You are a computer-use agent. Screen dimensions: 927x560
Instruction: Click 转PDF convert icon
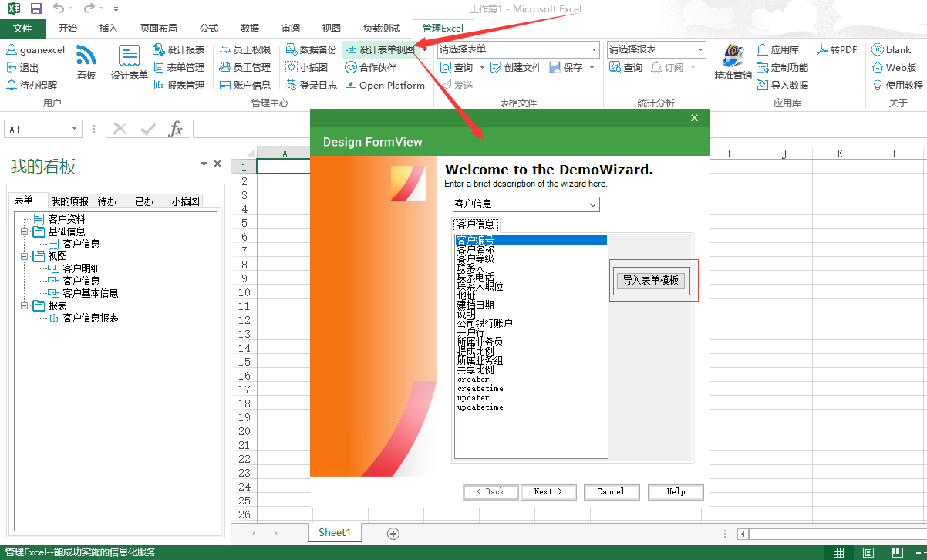821,49
